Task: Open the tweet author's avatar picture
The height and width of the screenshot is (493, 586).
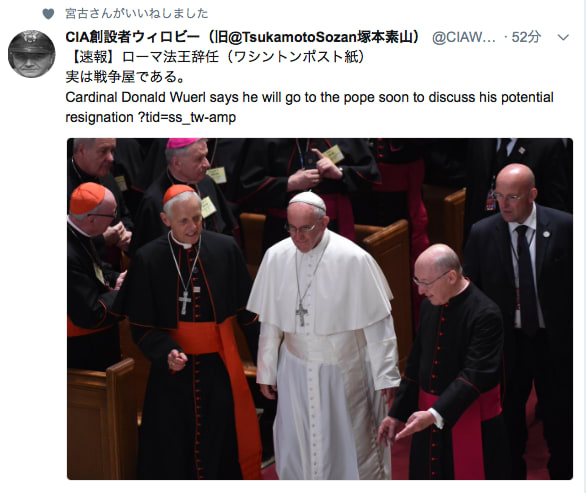Action: click(31, 54)
